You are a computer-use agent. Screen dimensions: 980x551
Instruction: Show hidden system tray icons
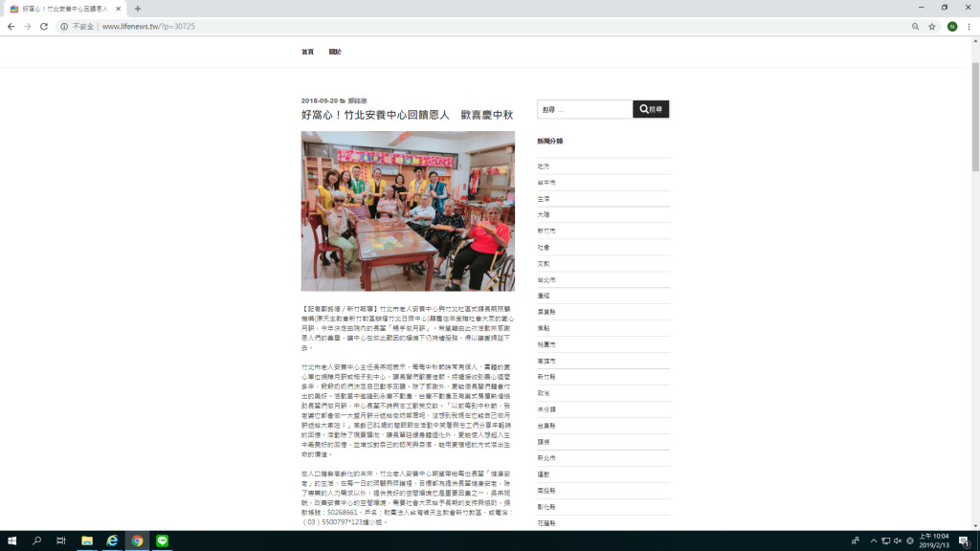pyautogui.click(x=873, y=540)
